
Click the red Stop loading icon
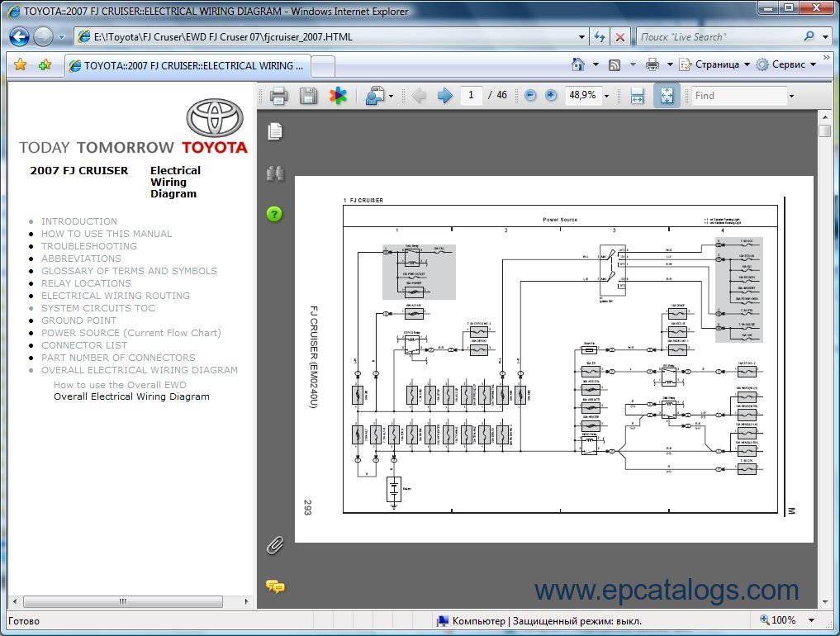point(619,37)
